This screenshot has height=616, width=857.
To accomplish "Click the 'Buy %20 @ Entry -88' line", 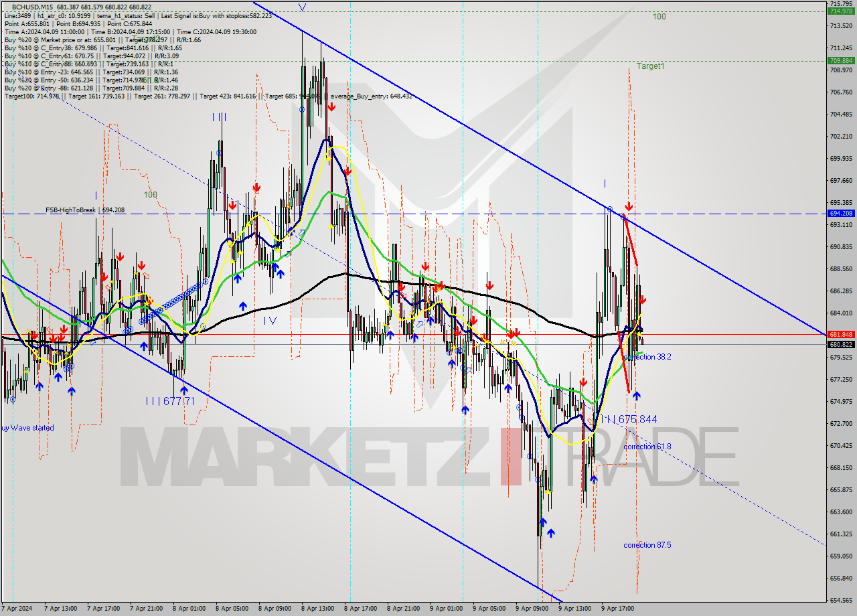I will 91,88.
